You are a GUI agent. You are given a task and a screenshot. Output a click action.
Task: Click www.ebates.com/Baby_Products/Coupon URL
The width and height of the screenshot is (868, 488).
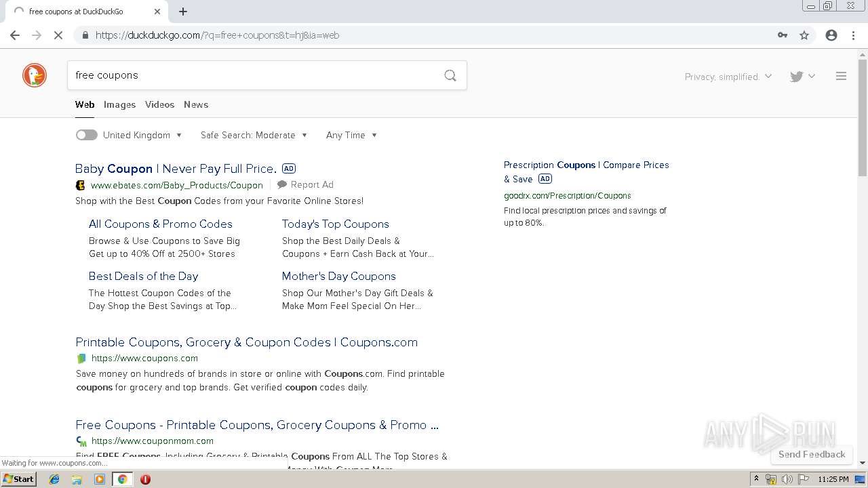(177, 185)
